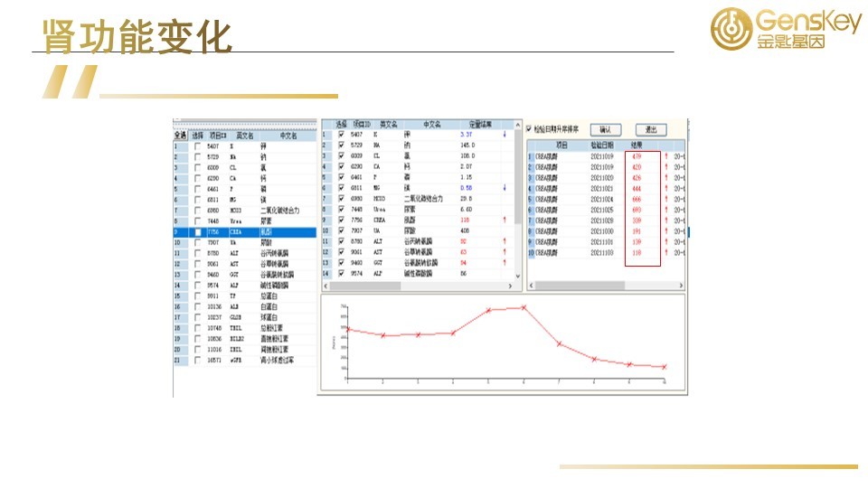Viewport: 868px width, 488px height.
Task: Click the 结果 column header
Action: [637, 145]
